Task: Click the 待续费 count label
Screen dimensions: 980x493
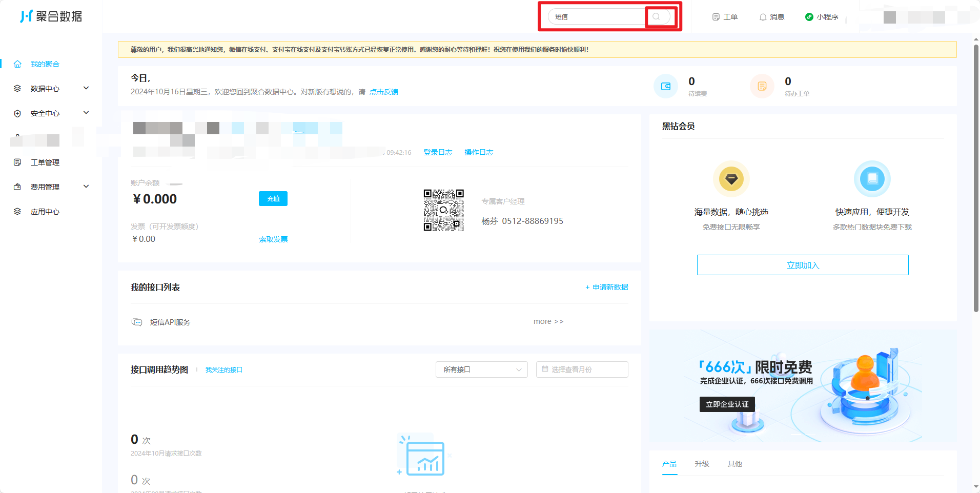Action: tap(698, 94)
